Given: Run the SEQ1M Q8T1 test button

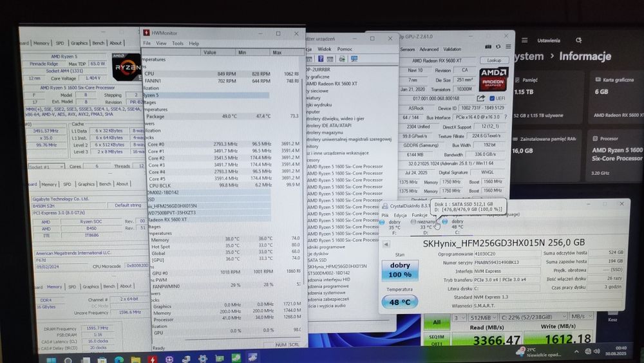Looking at the screenshot, I should click(437, 340).
